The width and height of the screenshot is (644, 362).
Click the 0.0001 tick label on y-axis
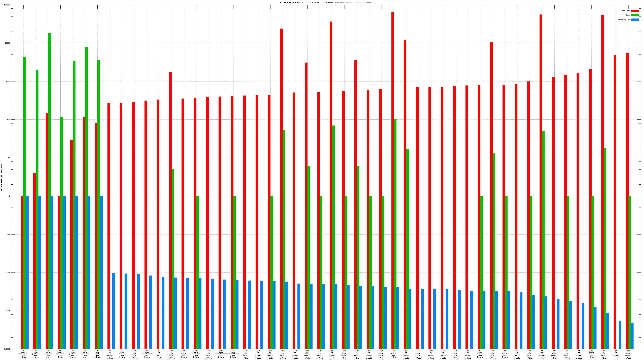coord(7,349)
